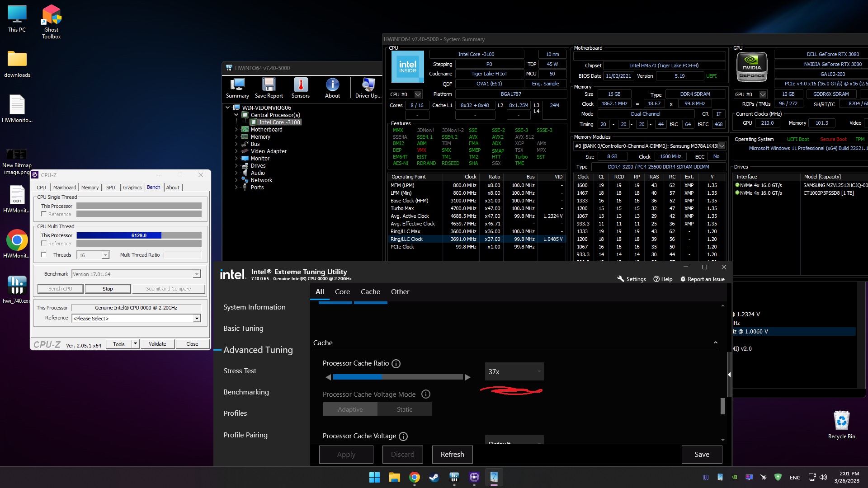Check Reference box under CPU Single Thread
This screenshot has height=488, width=868.
click(44, 214)
